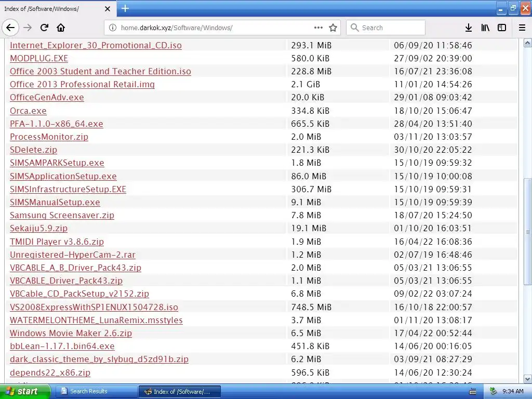Click the OfficeGenAdv.exe link
Image resolution: width=532 pixels, height=399 pixels.
pos(47,97)
